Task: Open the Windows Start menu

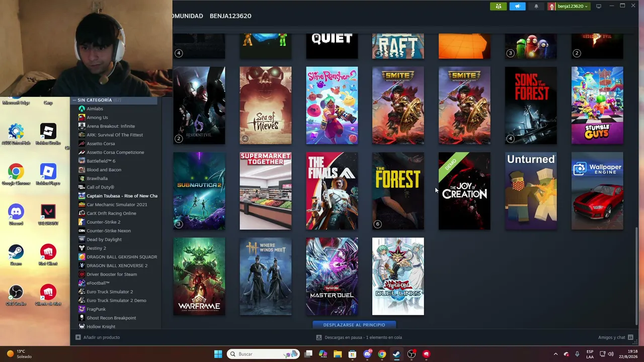Action: tap(218, 354)
